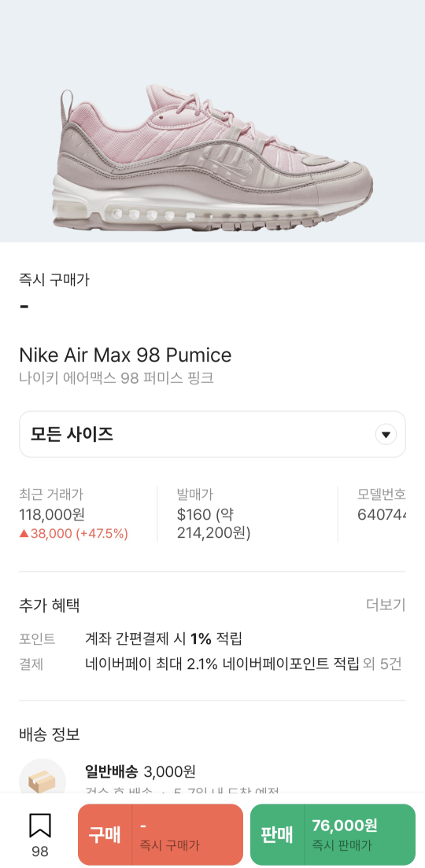Open the 모든 사이즈 size selector
This screenshot has width=425, height=868.
click(x=213, y=435)
